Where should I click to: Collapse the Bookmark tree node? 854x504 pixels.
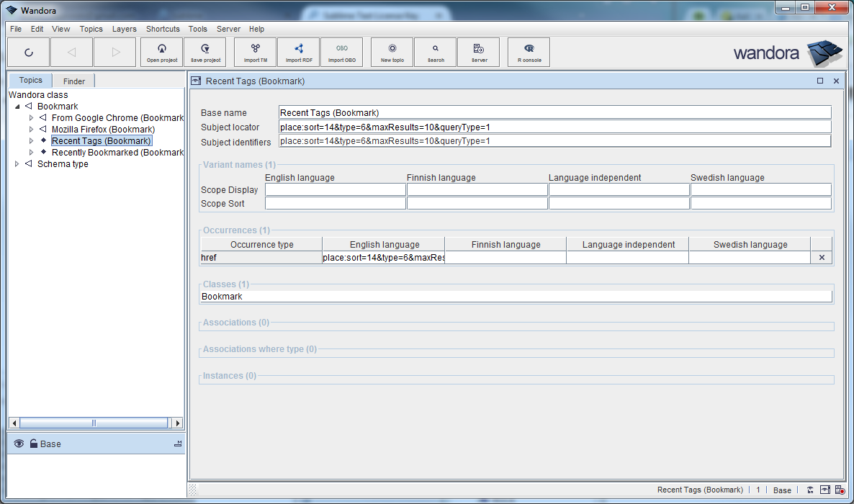[17, 107]
